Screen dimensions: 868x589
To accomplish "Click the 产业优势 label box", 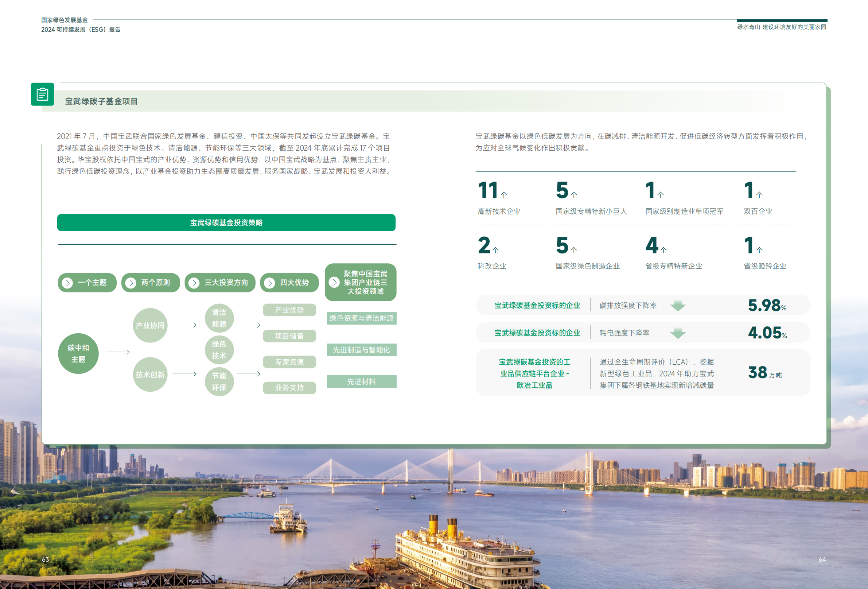I will (289, 310).
